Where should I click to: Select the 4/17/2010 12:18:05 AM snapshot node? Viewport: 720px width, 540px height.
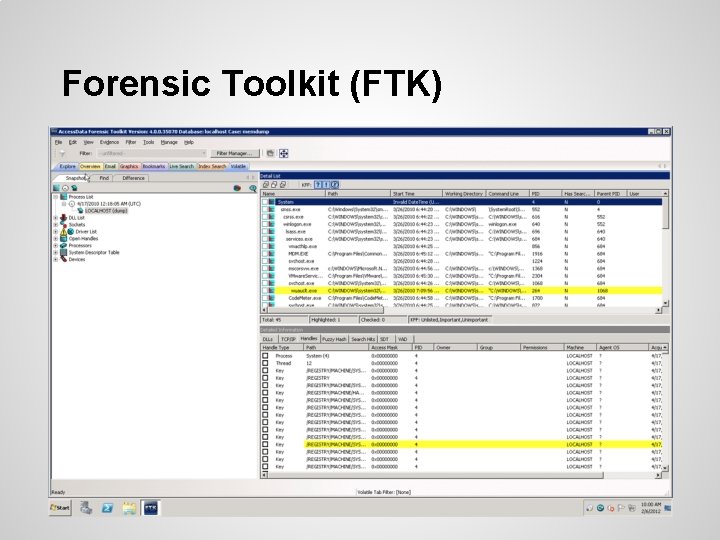click(x=109, y=204)
